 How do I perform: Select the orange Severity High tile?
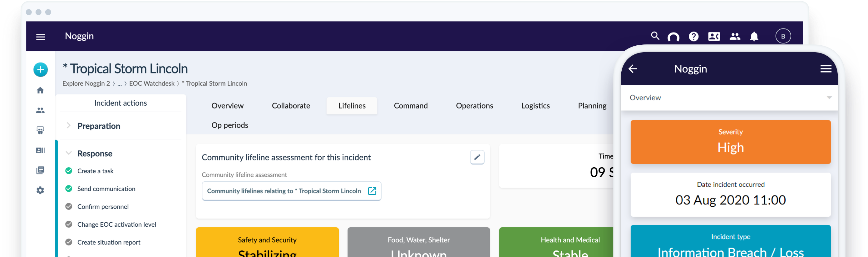pyautogui.click(x=730, y=142)
